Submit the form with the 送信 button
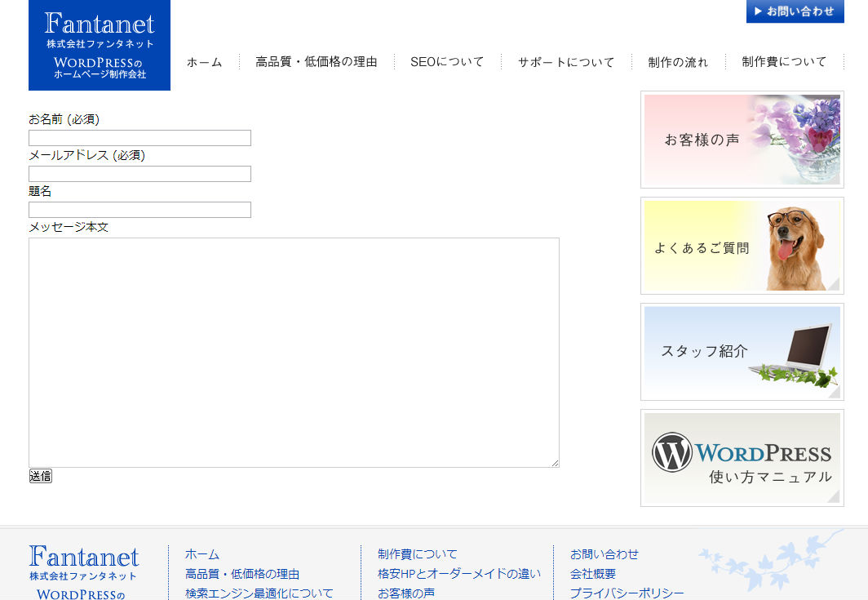Viewport: 868px width, 600px height. [41, 476]
